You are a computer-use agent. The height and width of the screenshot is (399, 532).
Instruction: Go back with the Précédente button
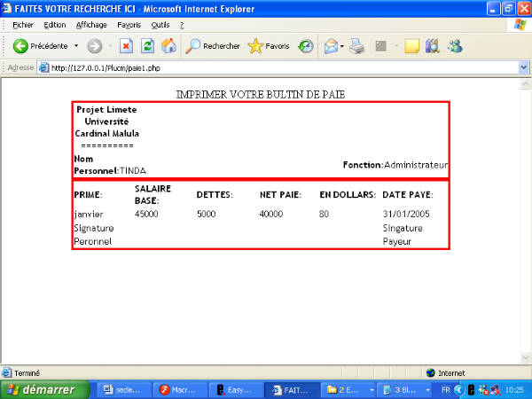pyautogui.click(x=40, y=46)
